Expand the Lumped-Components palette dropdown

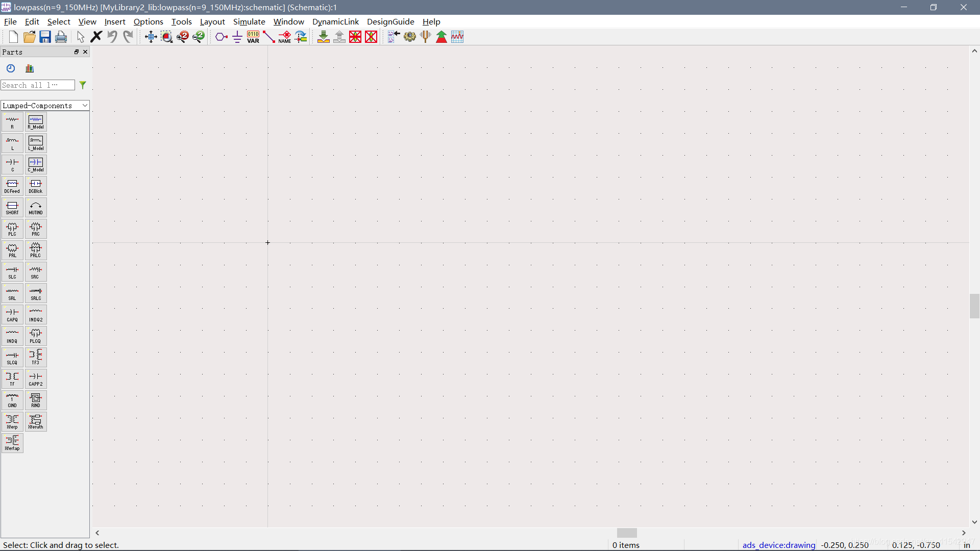point(85,106)
